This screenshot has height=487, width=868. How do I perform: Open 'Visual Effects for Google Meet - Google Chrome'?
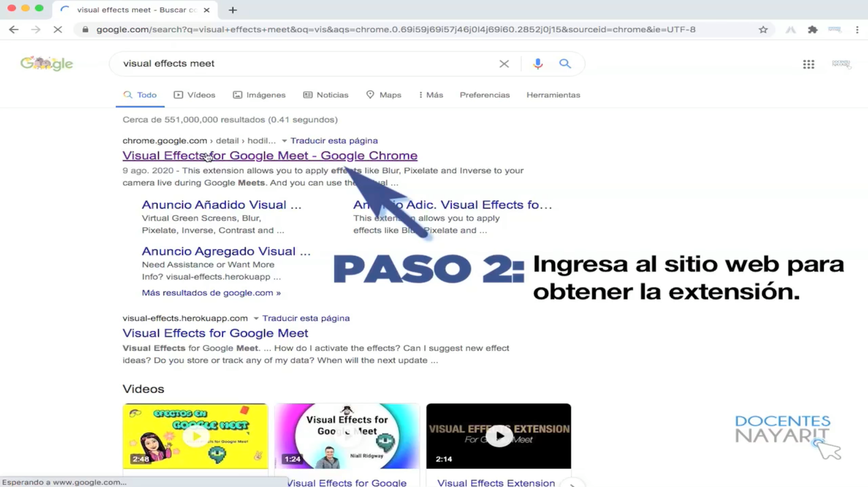270,155
